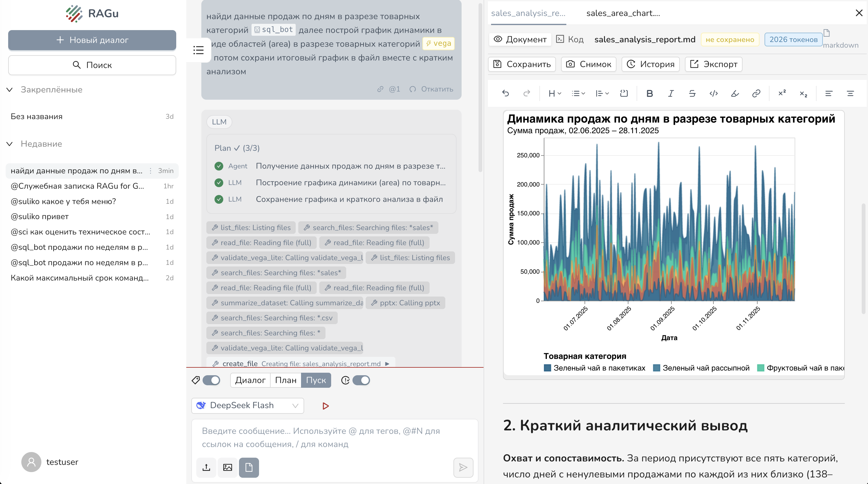Click the Сохранить button
Screen dimensions: 868x484
[522, 64]
